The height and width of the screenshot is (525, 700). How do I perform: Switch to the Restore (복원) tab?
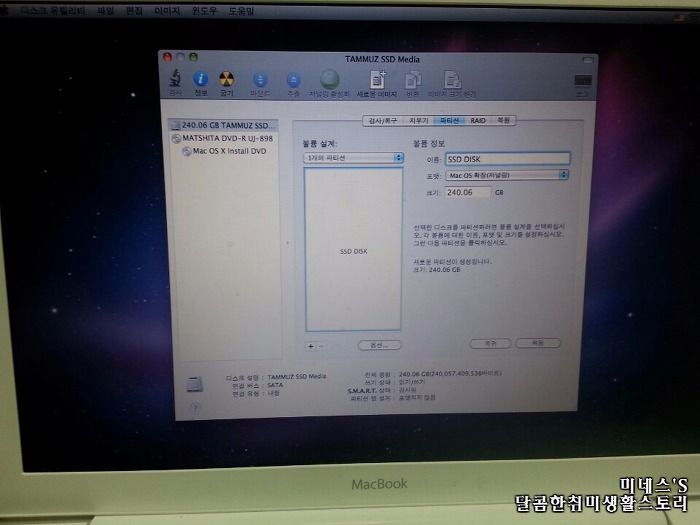pyautogui.click(x=503, y=121)
